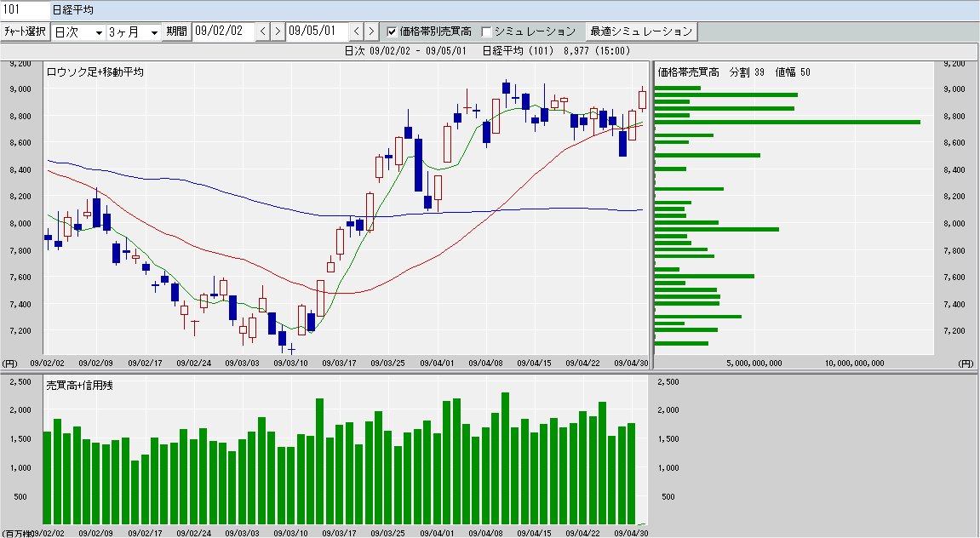Click the チャート選択 button
The width and height of the screenshot is (980, 538).
[25, 31]
